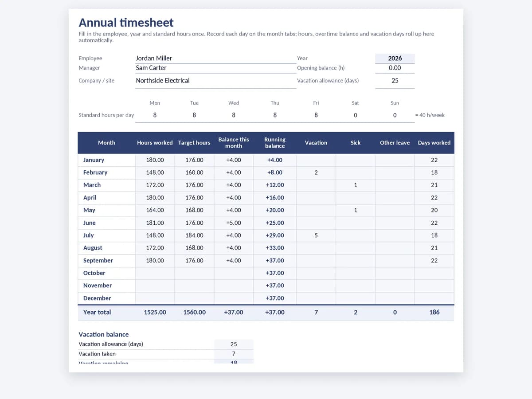Image resolution: width=532 pixels, height=399 pixels.
Task: Click the 'Target hours' column header
Action: point(194,143)
